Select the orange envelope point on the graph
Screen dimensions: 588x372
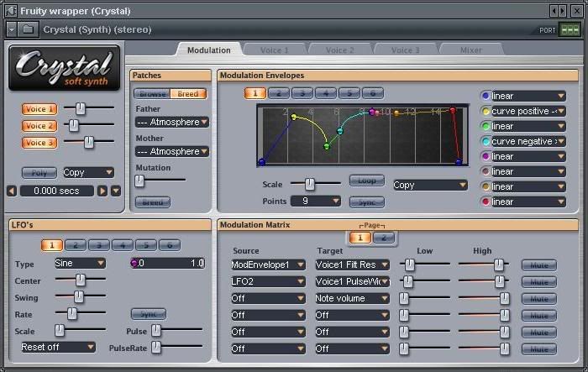point(396,113)
